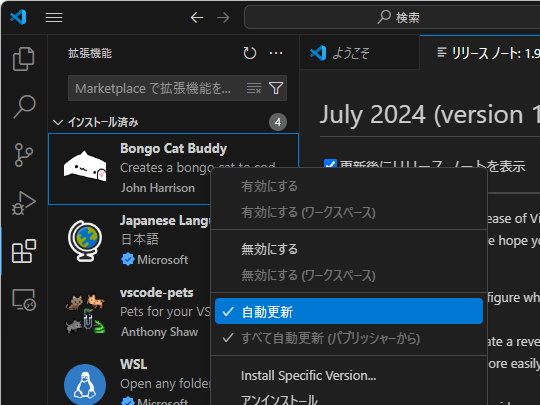Open the Japanese Language Pack extension title
This screenshot has width=540, height=405.
click(x=165, y=220)
